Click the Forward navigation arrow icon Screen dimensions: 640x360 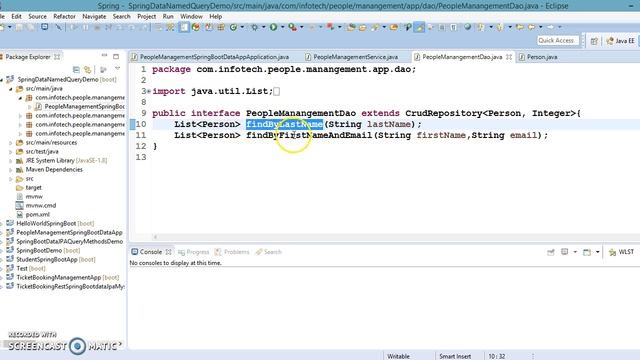551,27
